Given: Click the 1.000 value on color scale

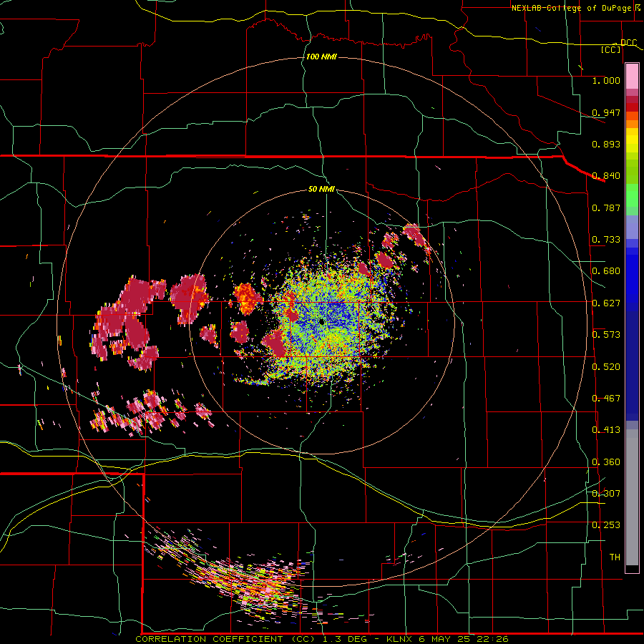Looking at the screenshot, I should 606,80.
